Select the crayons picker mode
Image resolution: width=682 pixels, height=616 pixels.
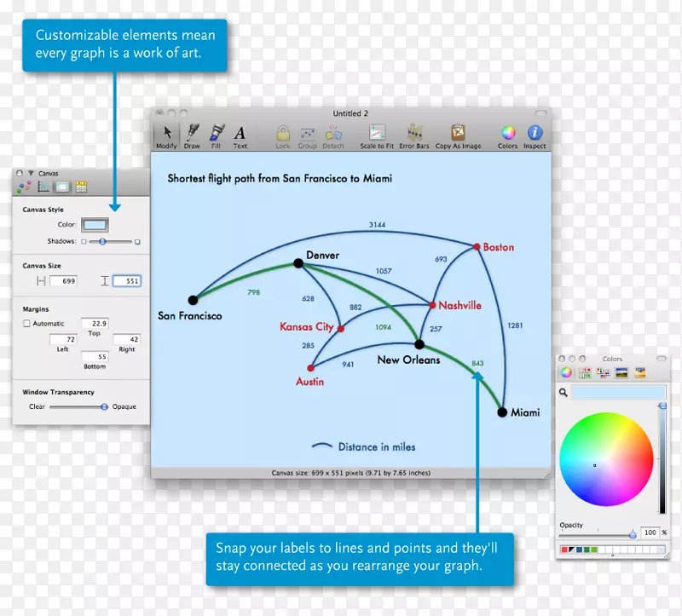pos(640,372)
